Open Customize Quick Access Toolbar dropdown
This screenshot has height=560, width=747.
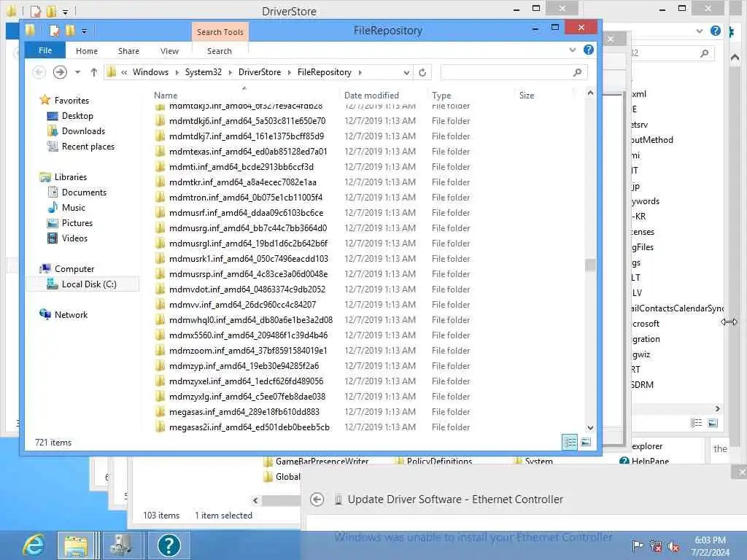[84, 31]
